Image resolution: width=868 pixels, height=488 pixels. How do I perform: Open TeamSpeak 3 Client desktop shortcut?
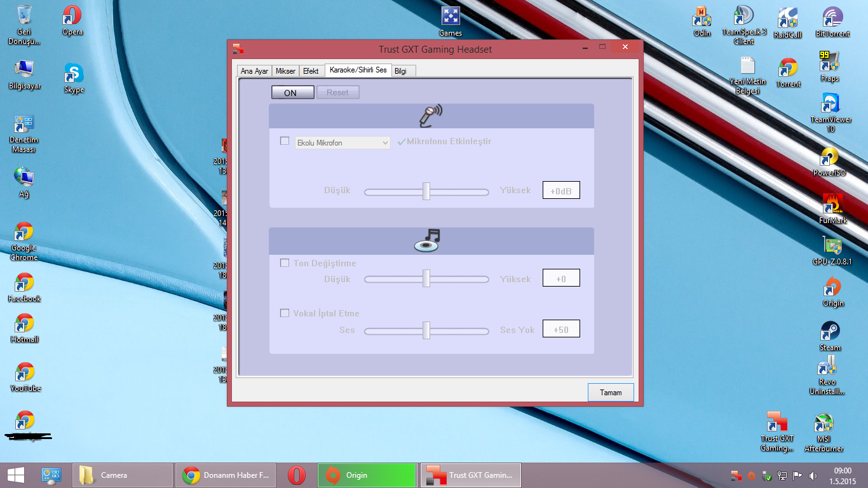744,25
